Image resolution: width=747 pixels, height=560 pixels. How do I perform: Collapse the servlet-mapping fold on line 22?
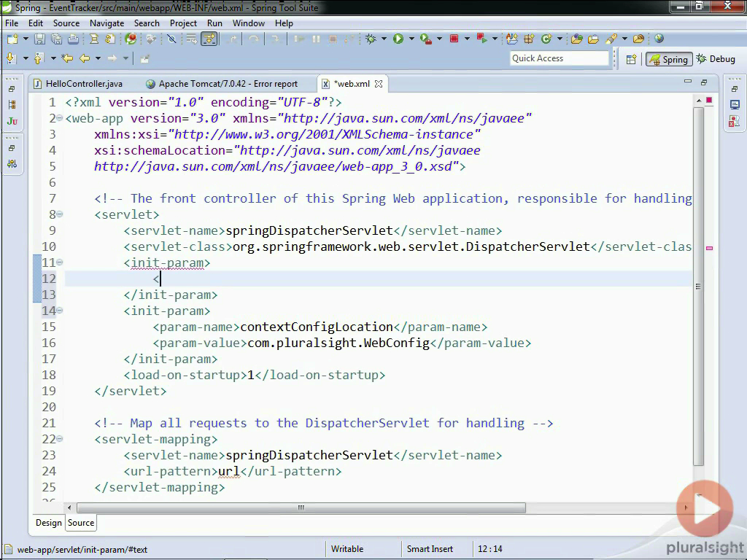[x=60, y=439]
